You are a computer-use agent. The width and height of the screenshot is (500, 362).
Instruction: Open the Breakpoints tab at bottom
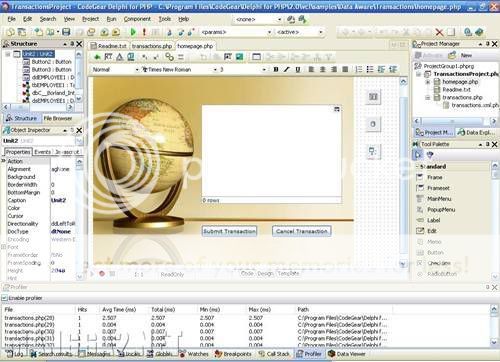[233, 354]
